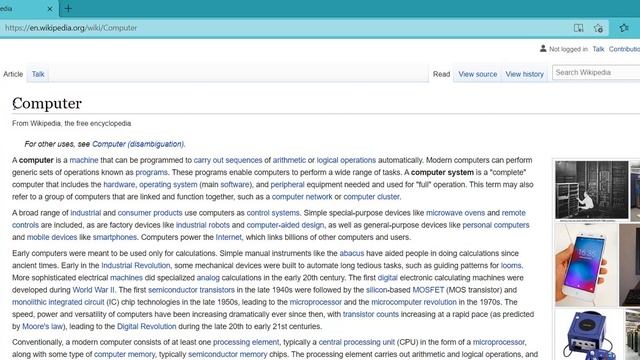The height and width of the screenshot is (360, 640).
Task: Click the looms link
Action: click(511, 266)
